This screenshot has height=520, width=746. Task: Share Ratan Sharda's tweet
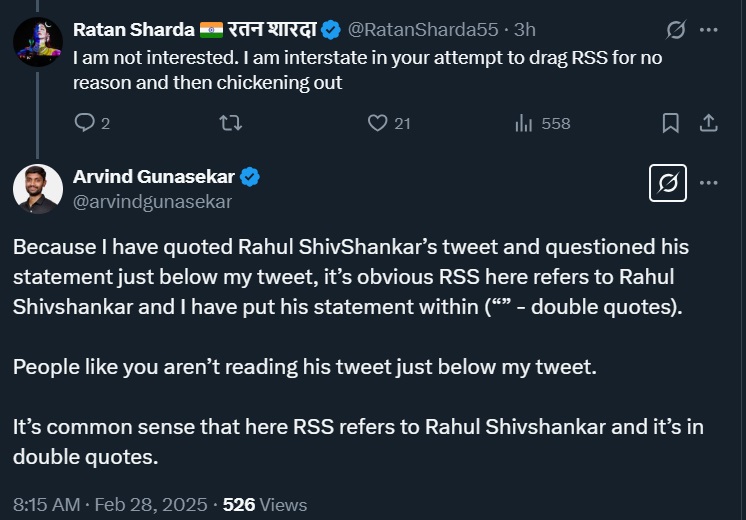coord(708,123)
